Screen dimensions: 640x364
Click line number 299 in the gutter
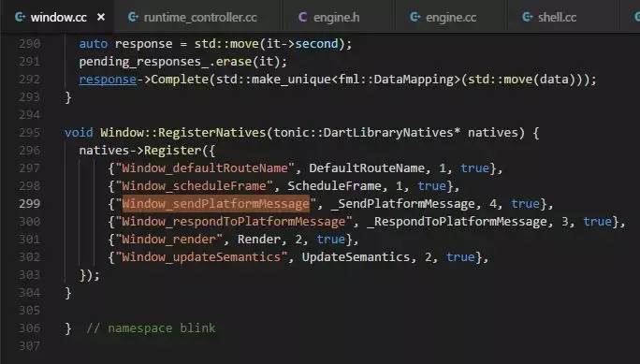(30, 204)
